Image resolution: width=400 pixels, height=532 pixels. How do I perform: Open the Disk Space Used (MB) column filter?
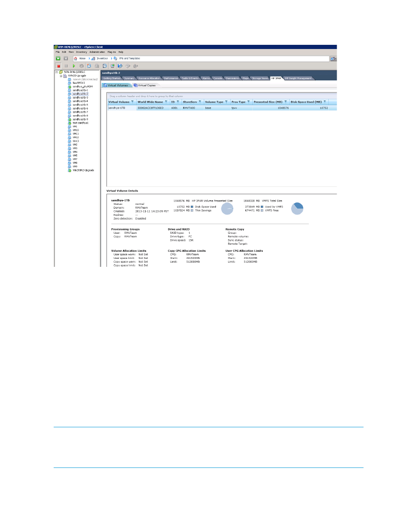pos(325,102)
